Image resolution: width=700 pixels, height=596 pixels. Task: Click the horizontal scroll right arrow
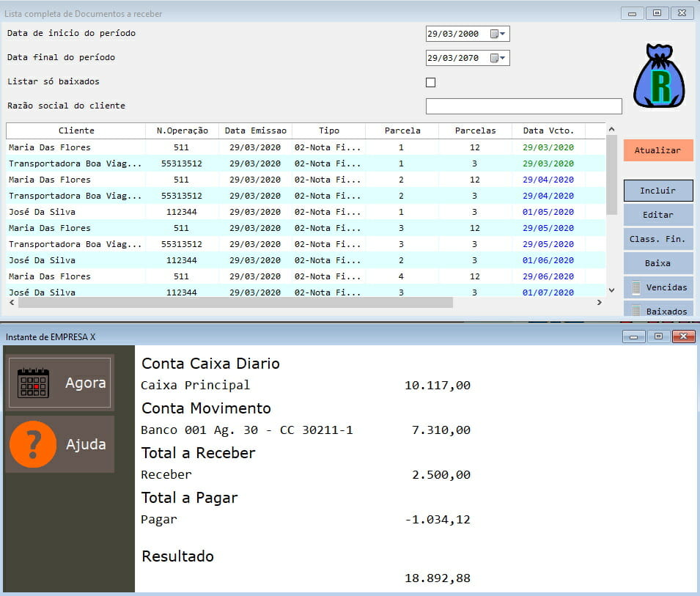click(599, 303)
